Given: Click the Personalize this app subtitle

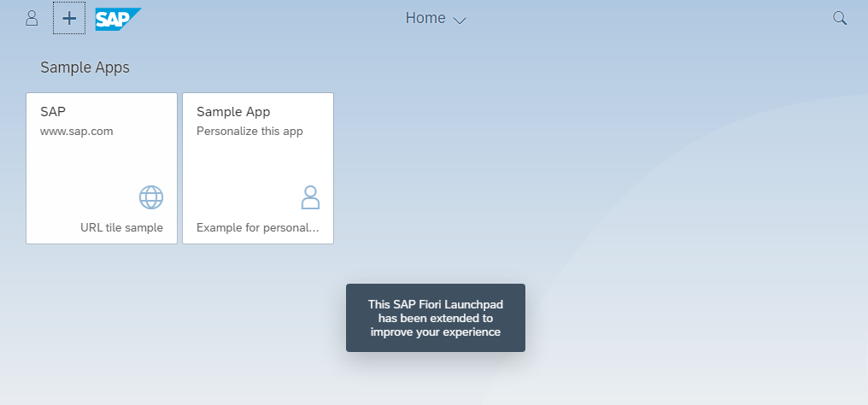Looking at the screenshot, I should (x=249, y=132).
